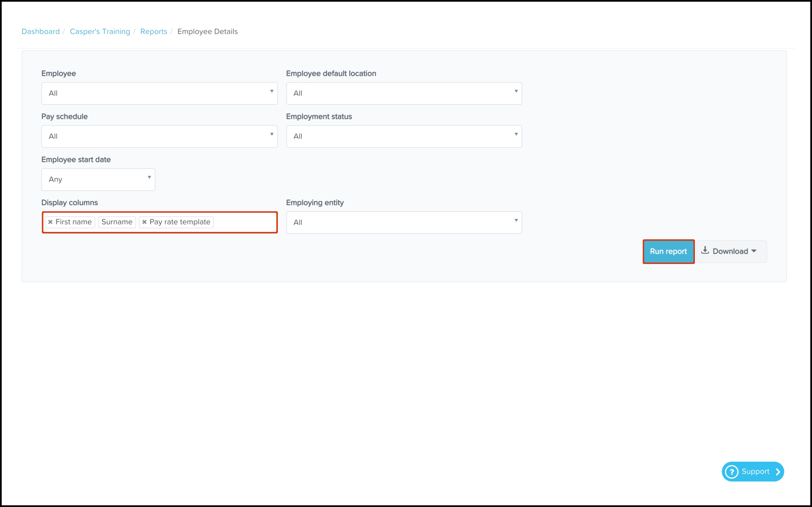The image size is (812, 507).
Task: Click the Pay rate template tag label
Action: [180, 222]
